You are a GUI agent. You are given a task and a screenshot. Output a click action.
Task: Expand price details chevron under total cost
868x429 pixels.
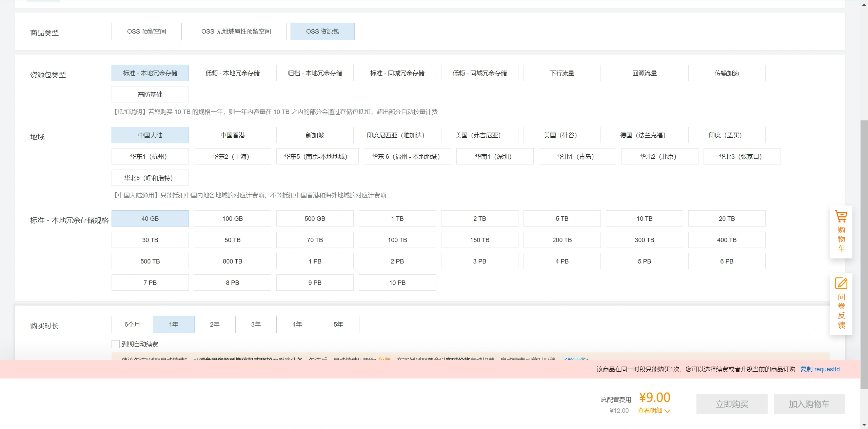click(667, 411)
